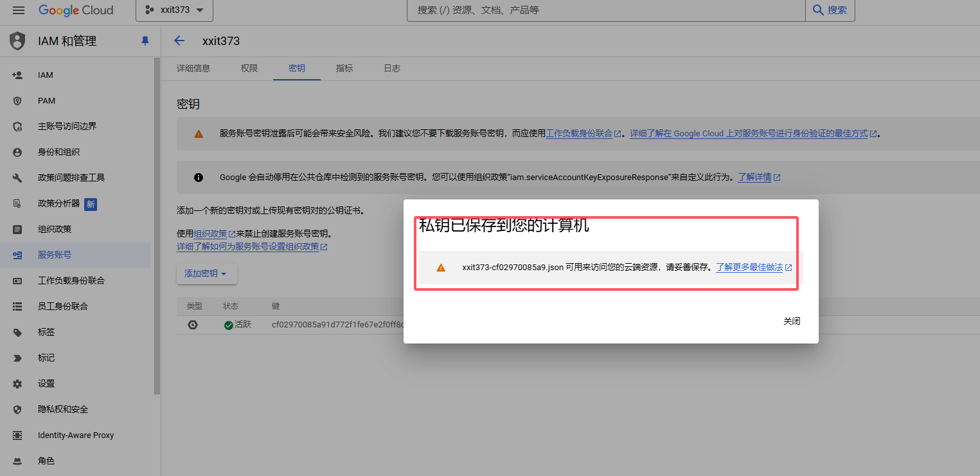Close the dialog with 关闭 button

pos(792,322)
